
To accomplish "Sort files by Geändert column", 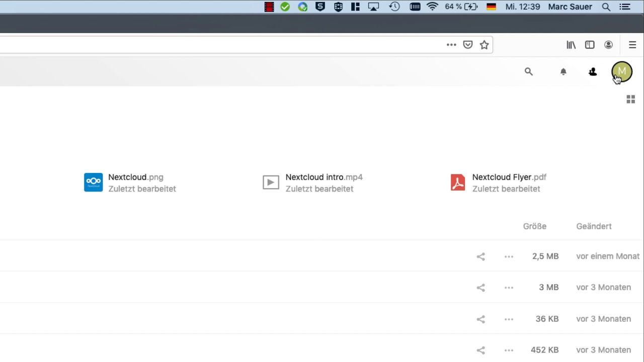I will [x=594, y=226].
